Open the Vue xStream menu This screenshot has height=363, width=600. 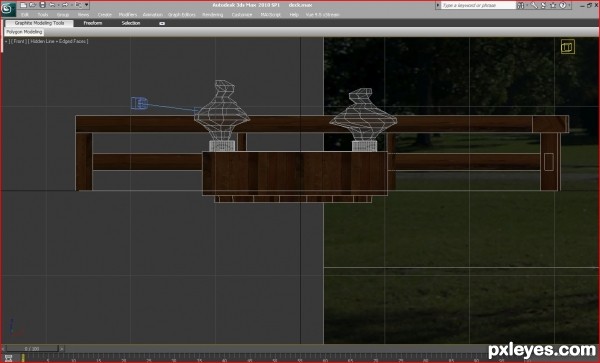tap(322, 15)
